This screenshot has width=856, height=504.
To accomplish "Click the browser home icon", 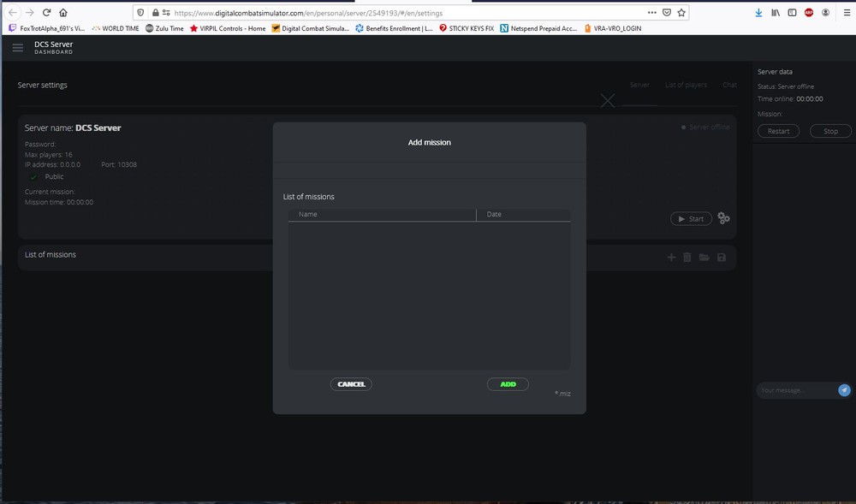I will tap(63, 13).
